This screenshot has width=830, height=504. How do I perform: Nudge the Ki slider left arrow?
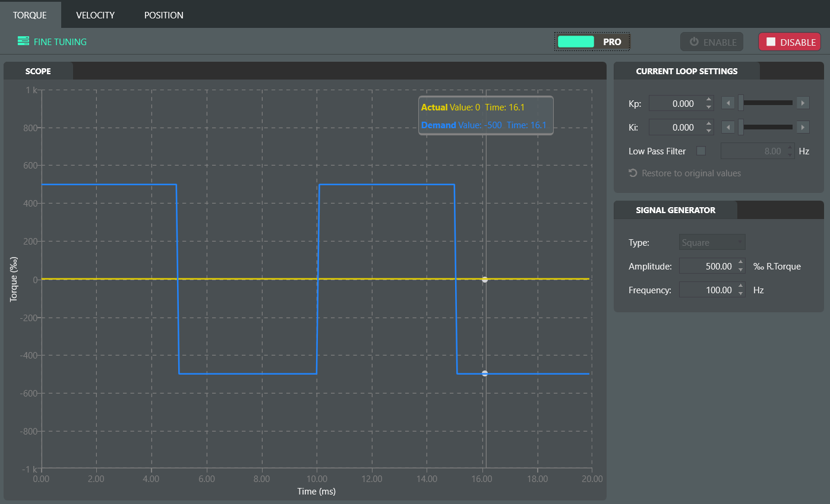(x=728, y=127)
